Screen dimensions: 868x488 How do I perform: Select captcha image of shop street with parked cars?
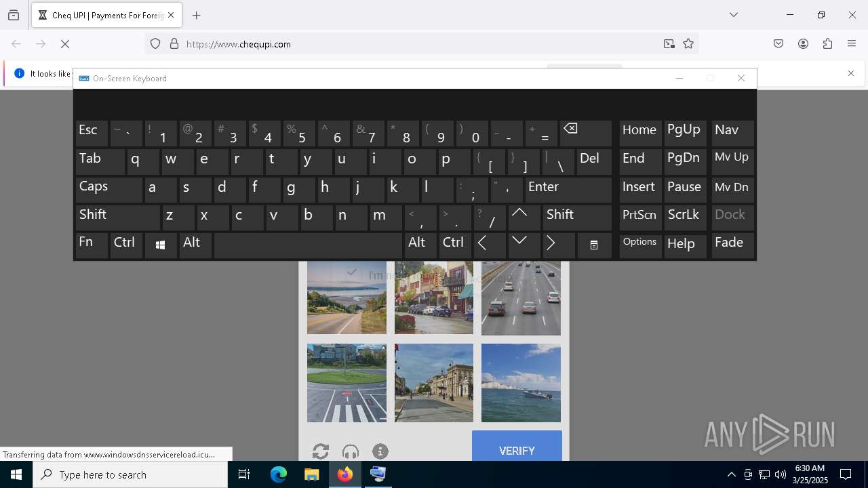434,298
